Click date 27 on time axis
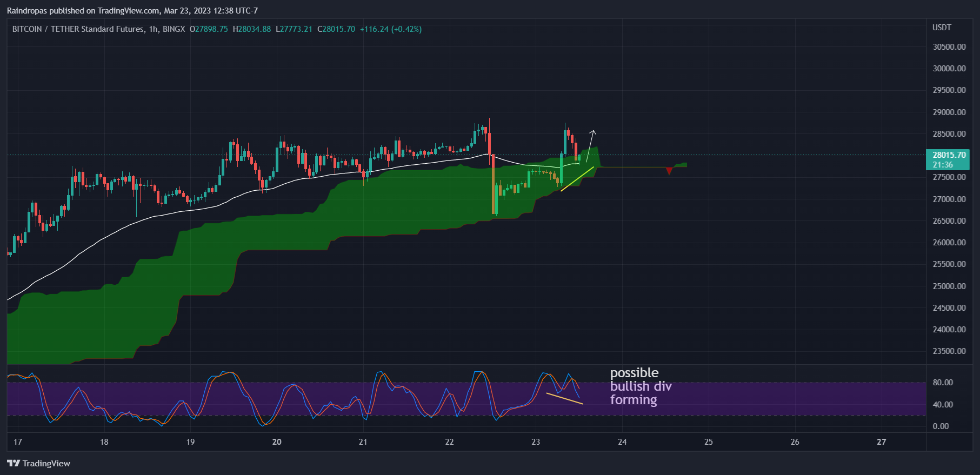The height and width of the screenshot is (475, 980). tap(881, 442)
